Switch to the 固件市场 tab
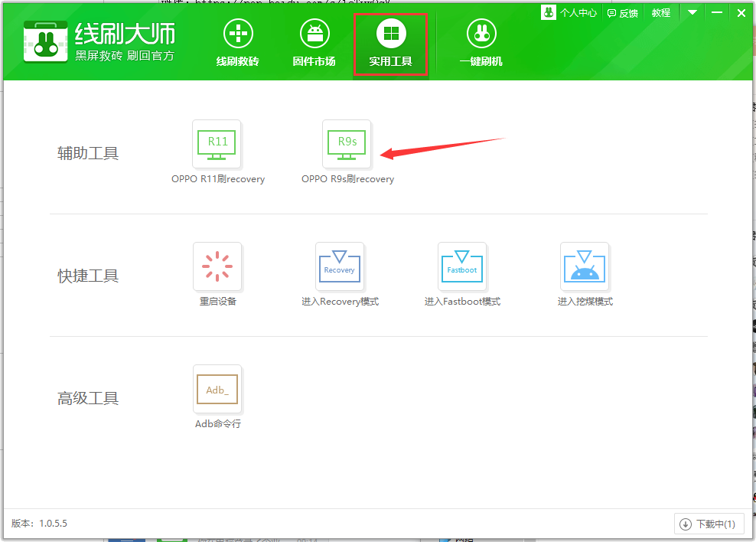The height and width of the screenshot is (542, 756). click(x=314, y=43)
